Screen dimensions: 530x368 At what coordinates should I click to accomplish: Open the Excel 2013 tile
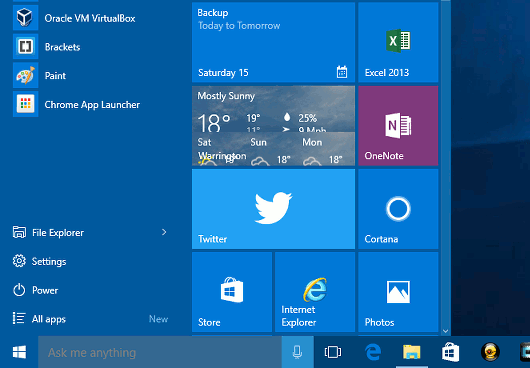(x=398, y=42)
